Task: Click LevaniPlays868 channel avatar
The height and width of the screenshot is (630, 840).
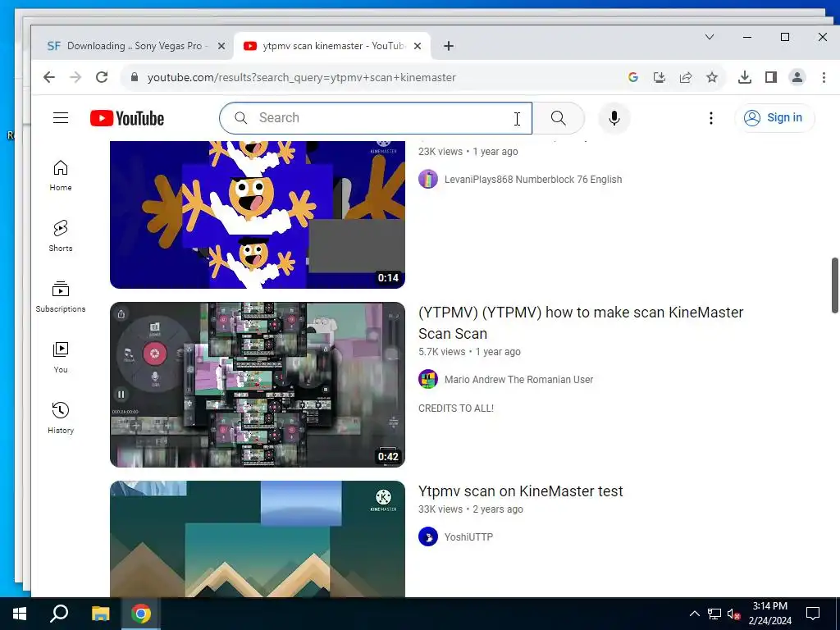Action: tap(428, 180)
